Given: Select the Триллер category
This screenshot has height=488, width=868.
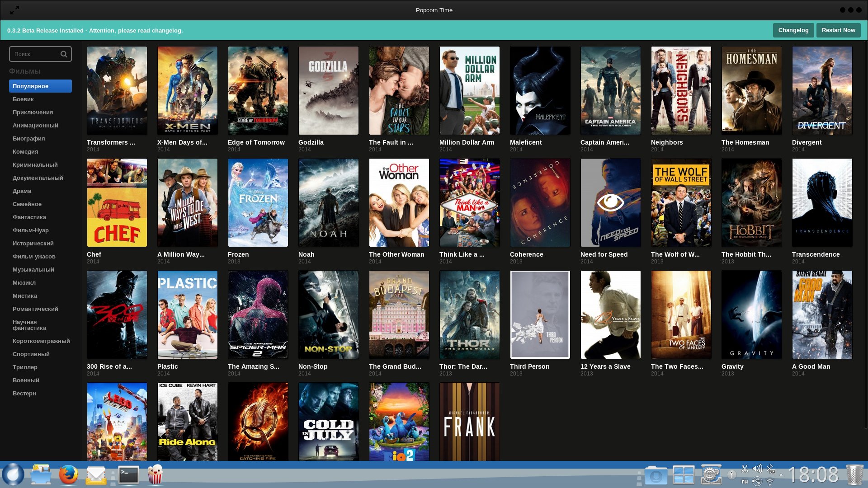Looking at the screenshot, I should [x=25, y=367].
